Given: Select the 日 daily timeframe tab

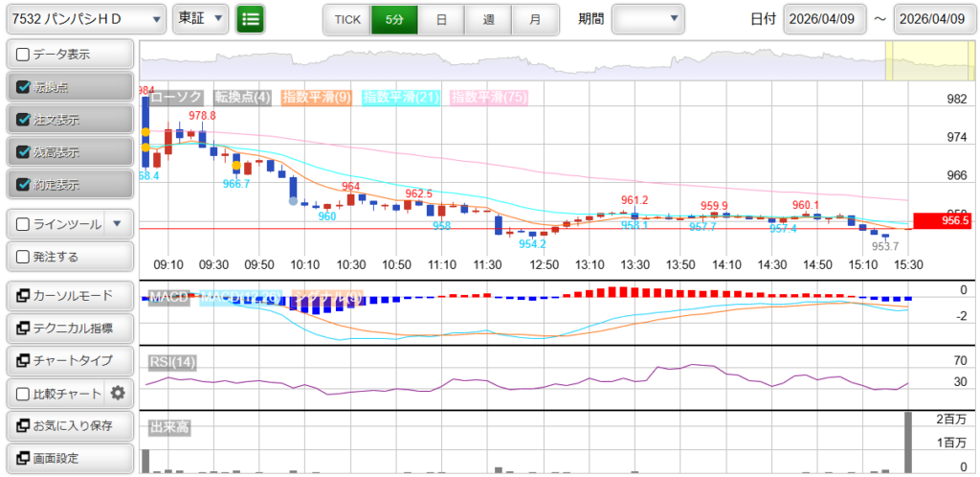Looking at the screenshot, I should pos(441,18).
